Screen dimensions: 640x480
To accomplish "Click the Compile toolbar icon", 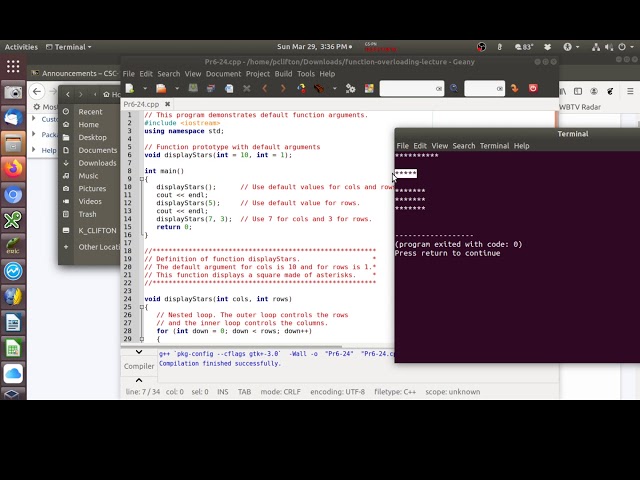I will [x=302, y=88].
